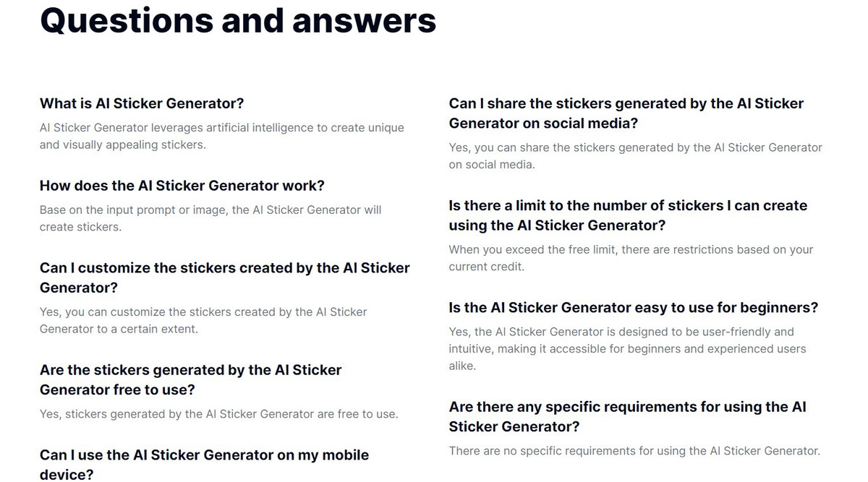This screenshot has height=482, width=868.
Task: Click the word 'answers' in the page title
Action: pyautogui.click(x=365, y=20)
